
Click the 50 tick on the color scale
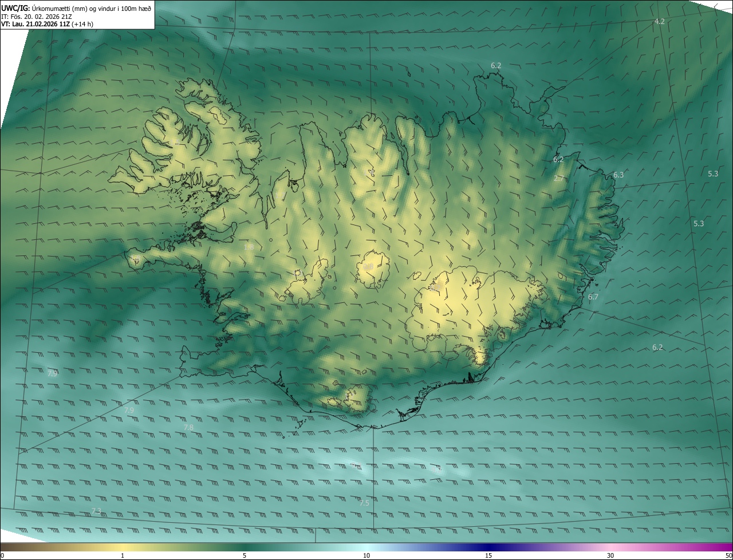728,555
